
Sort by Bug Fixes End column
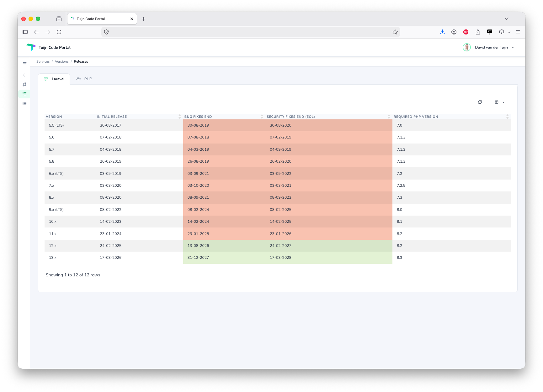coord(224,117)
